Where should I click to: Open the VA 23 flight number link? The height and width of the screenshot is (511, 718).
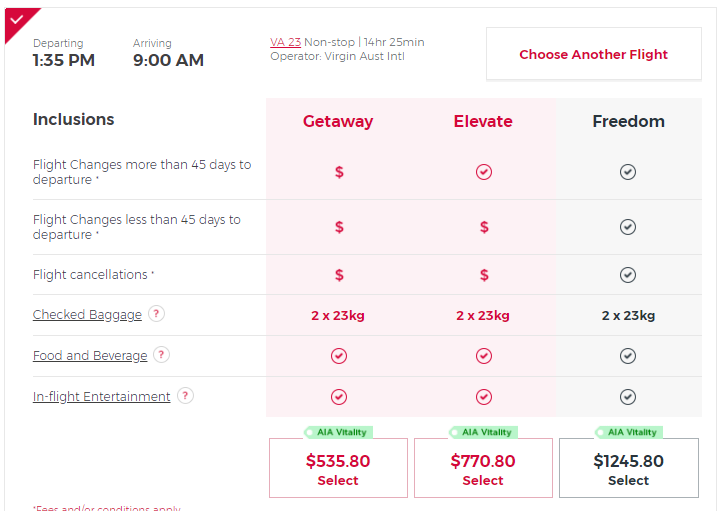(x=285, y=42)
